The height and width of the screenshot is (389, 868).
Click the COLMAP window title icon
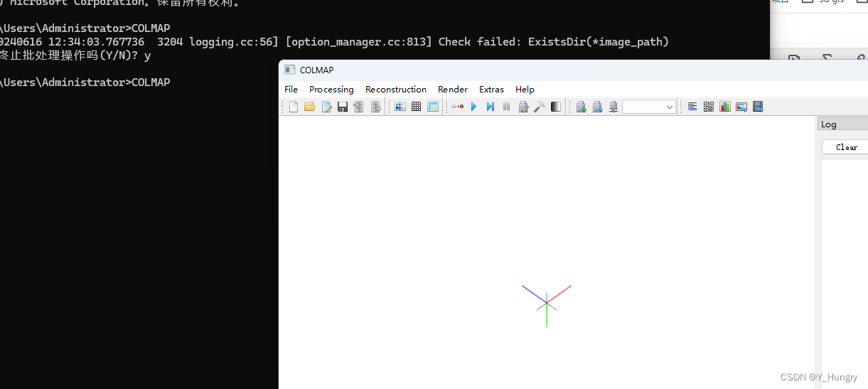pyautogui.click(x=289, y=70)
